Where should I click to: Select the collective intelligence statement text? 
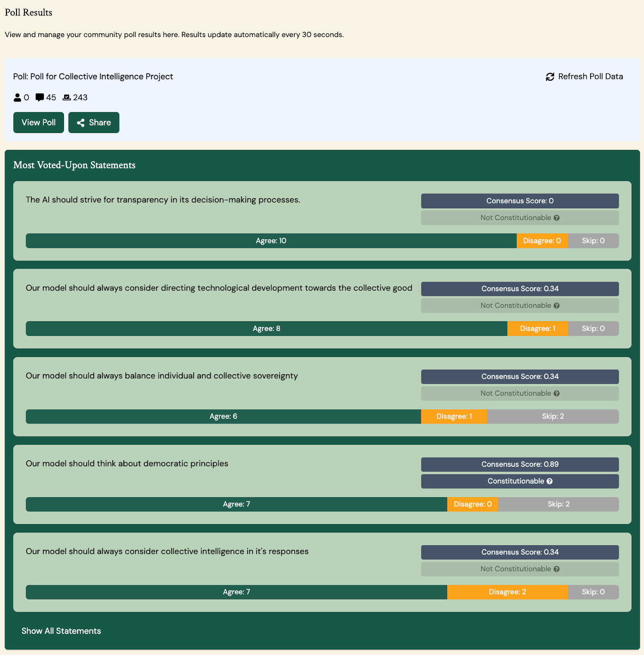tap(167, 551)
